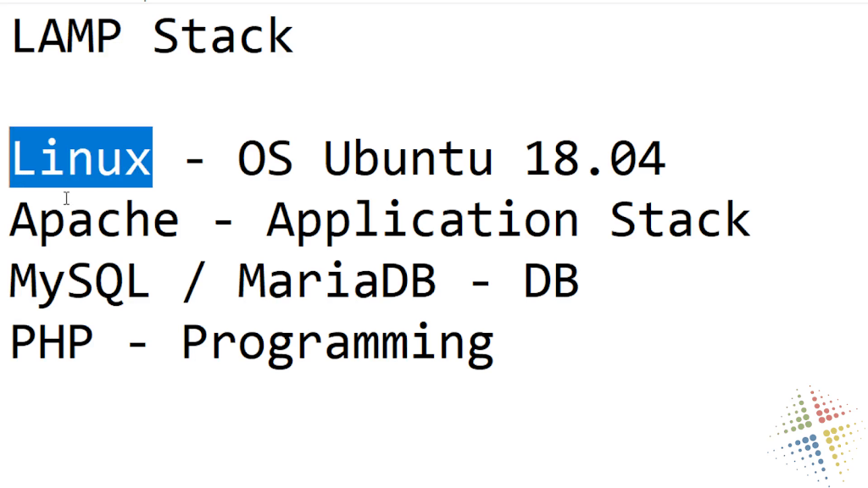Click the "OS" text on the Linux line

tap(265, 158)
